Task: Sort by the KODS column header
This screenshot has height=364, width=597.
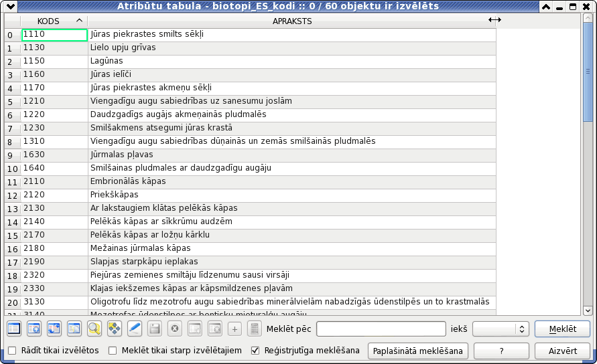Action: tap(54, 21)
